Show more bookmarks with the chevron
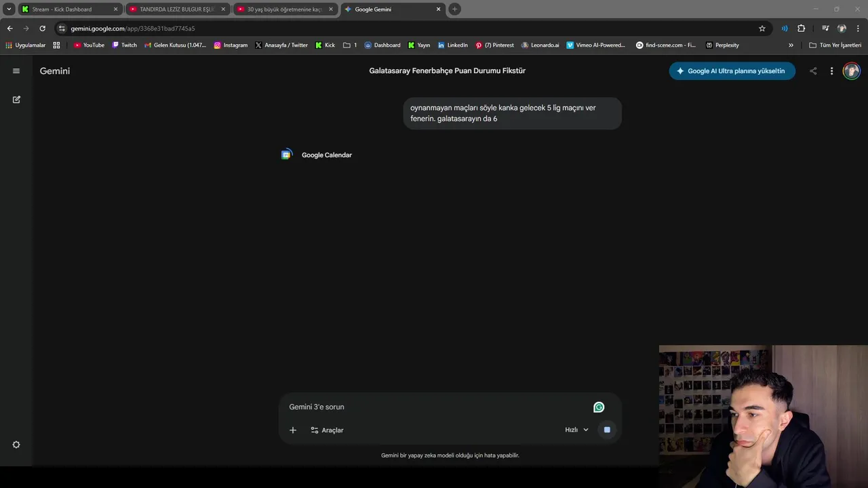Image resolution: width=868 pixels, height=488 pixels. 791,45
